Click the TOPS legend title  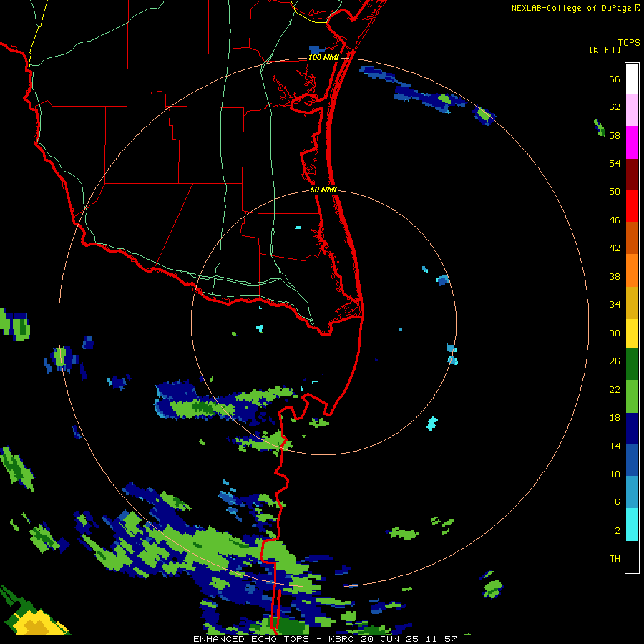pos(629,43)
